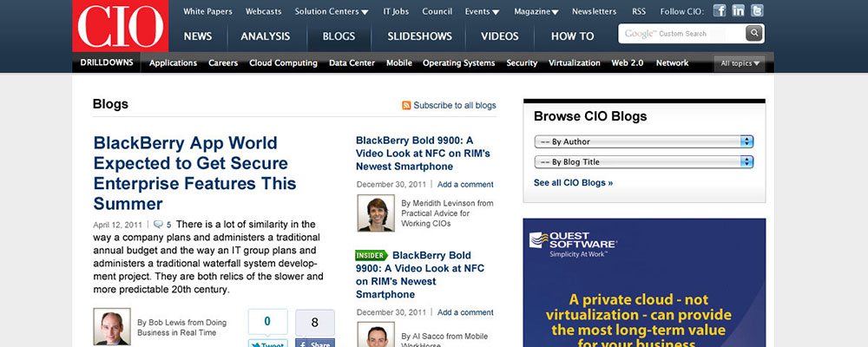This screenshot has width=868, height=347.
Task: Open the INSIDER BlackBerry Bold 9900 article
Action: pyautogui.click(x=420, y=275)
